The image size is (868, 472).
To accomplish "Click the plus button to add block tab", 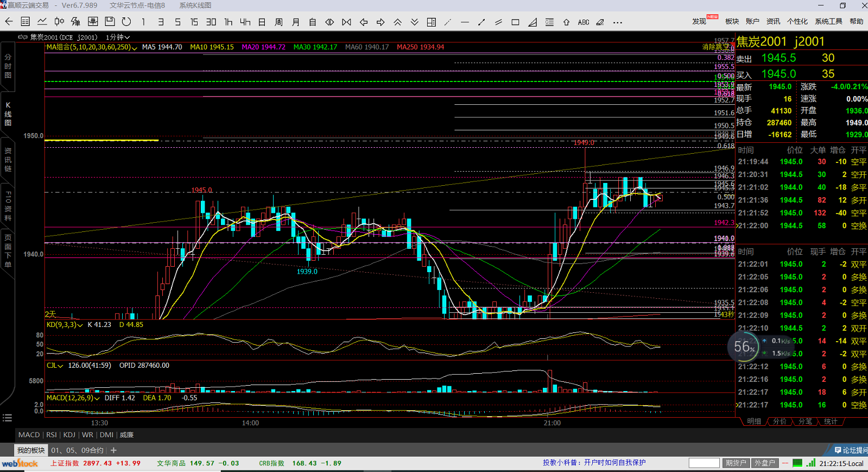I will [x=113, y=450].
